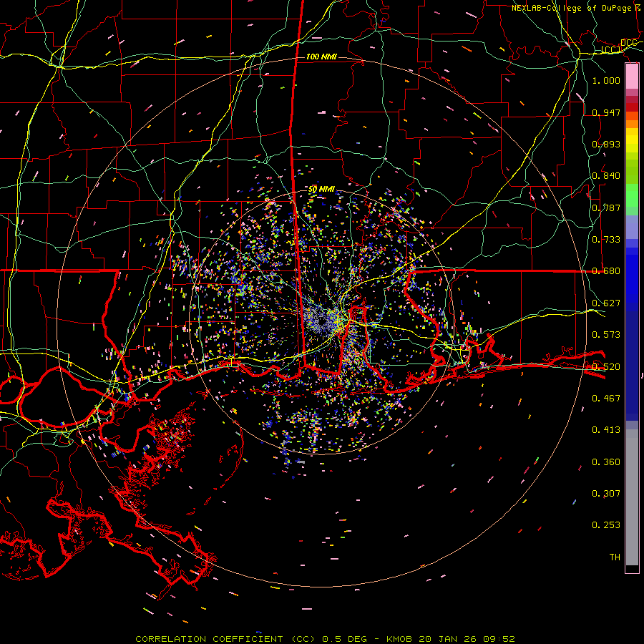Click the 0.840 color scale label
Viewport: 644px width, 644px height.
606,176
